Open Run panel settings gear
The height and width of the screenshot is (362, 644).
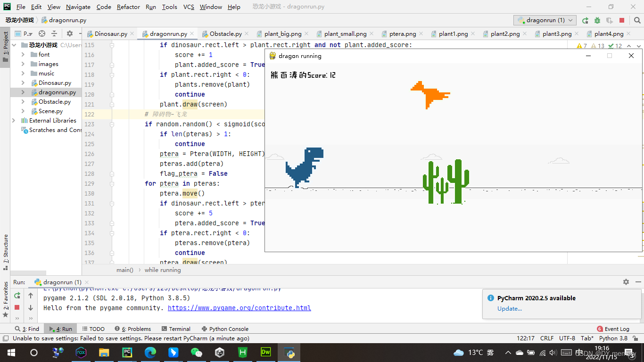(626, 282)
